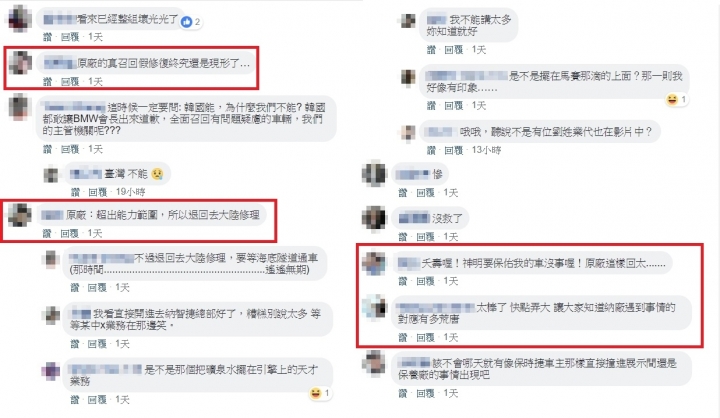
Task: Like the 我不能講太多 comment
Action: (431, 50)
